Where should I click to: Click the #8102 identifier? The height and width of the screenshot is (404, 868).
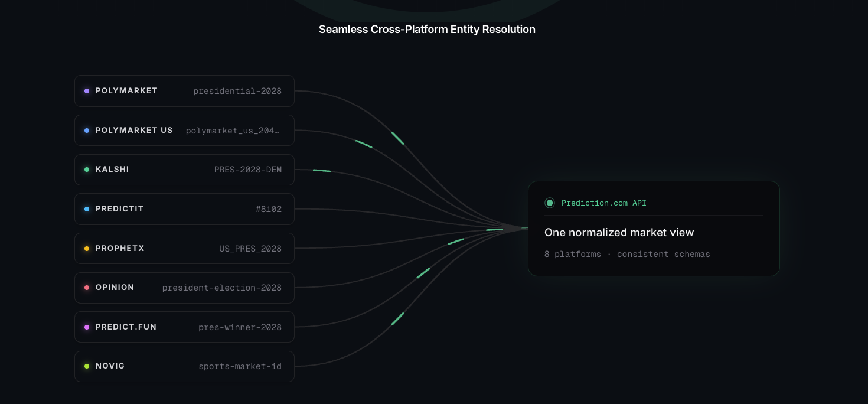pos(269,209)
